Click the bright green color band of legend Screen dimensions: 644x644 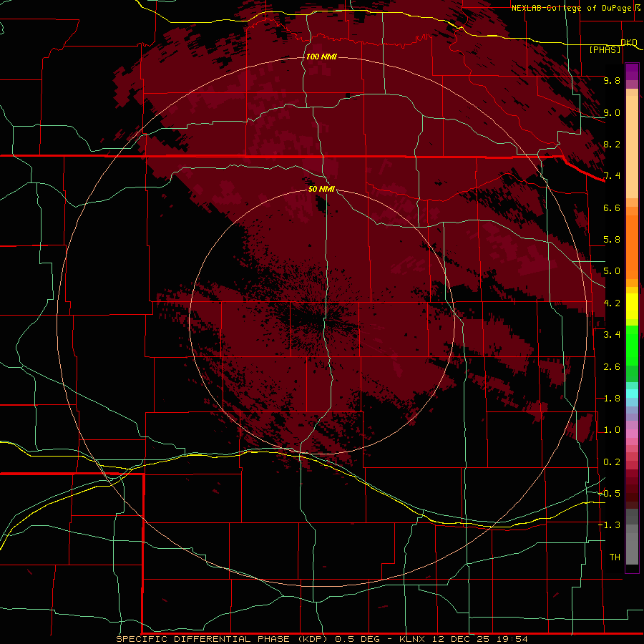pos(632,346)
